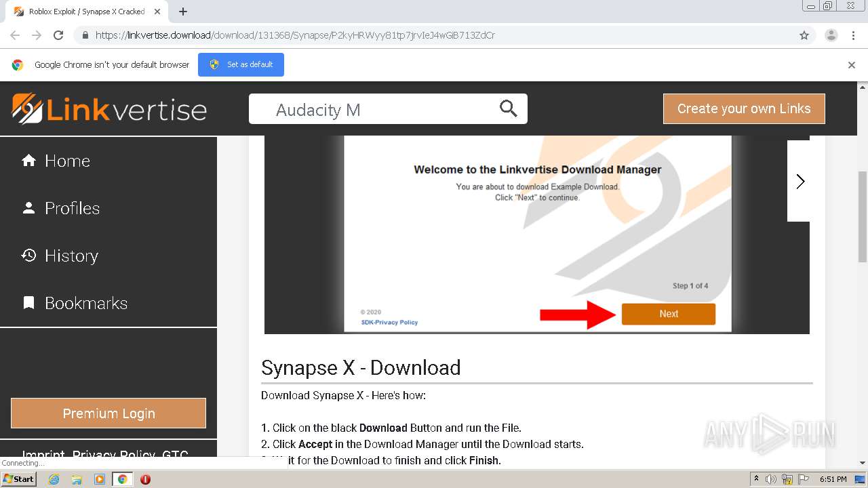Click the Linkvertise logo

click(x=109, y=108)
